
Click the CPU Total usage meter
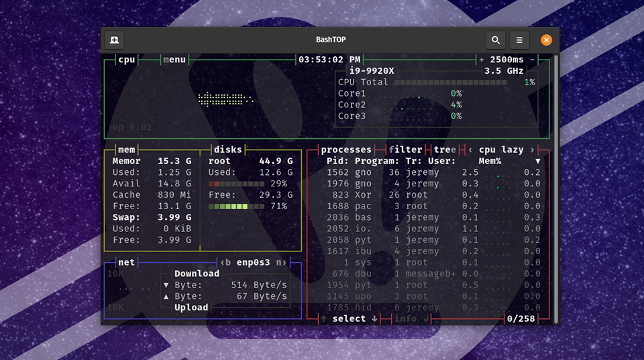[x=451, y=82]
